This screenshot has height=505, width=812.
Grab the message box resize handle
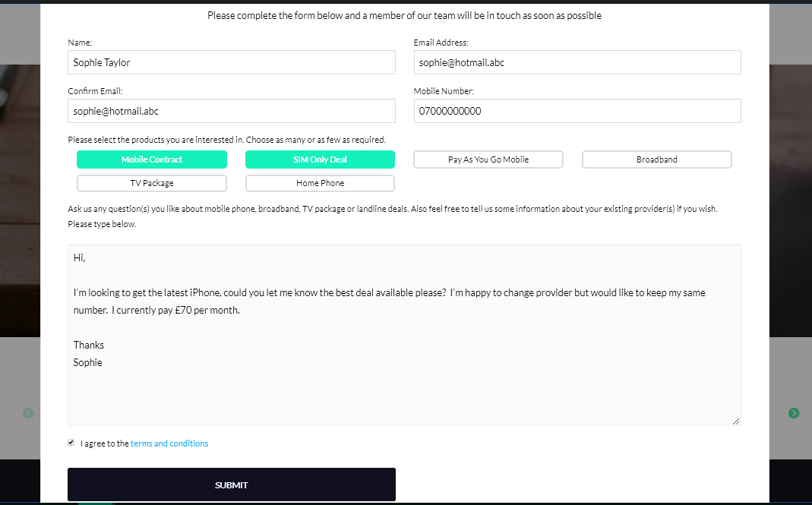coord(736,421)
